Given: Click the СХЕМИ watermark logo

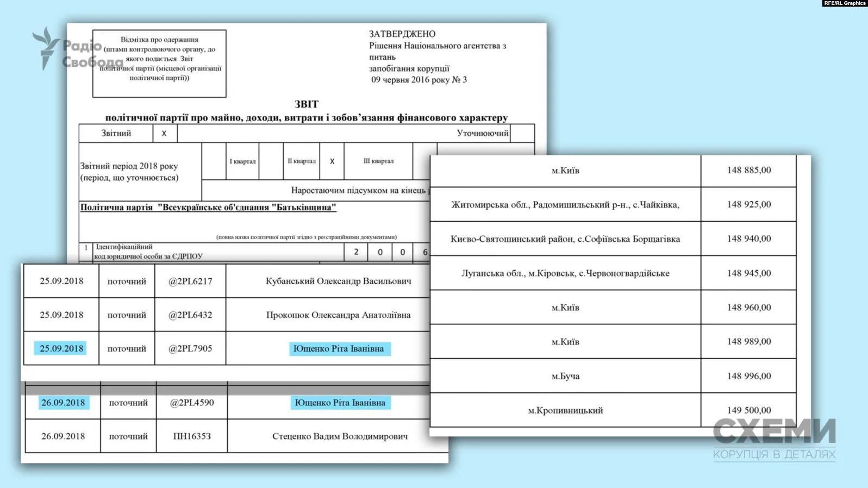Looking at the screenshot, I should click(x=774, y=431).
